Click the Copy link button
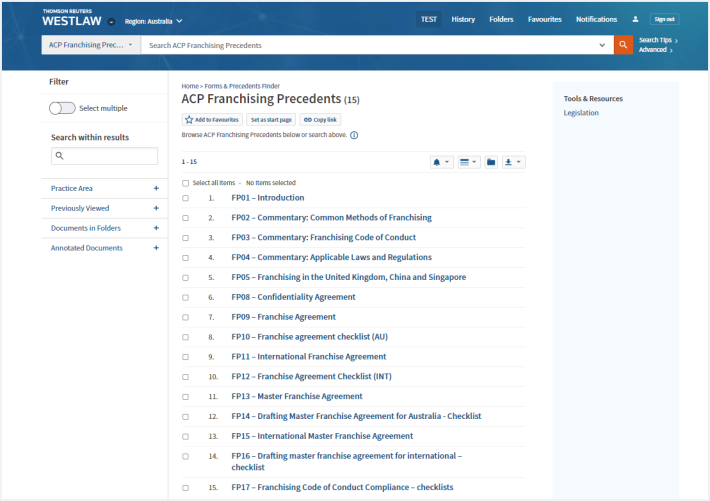 tap(320, 120)
